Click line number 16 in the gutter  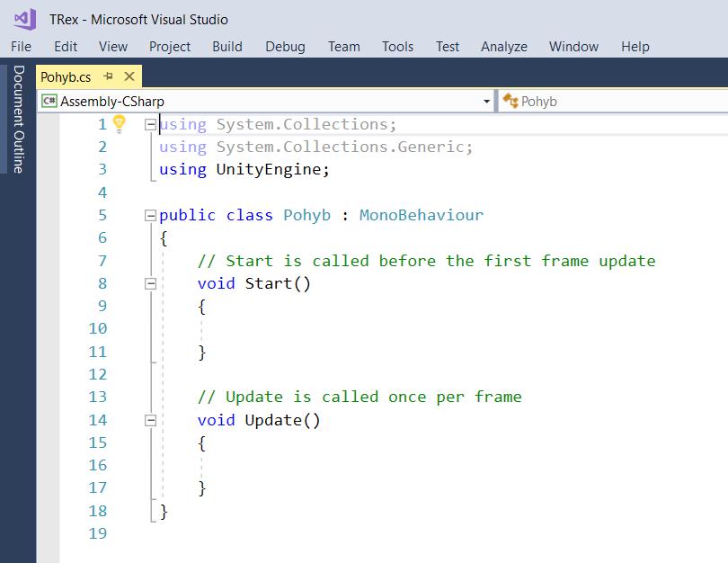click(98, 465)
